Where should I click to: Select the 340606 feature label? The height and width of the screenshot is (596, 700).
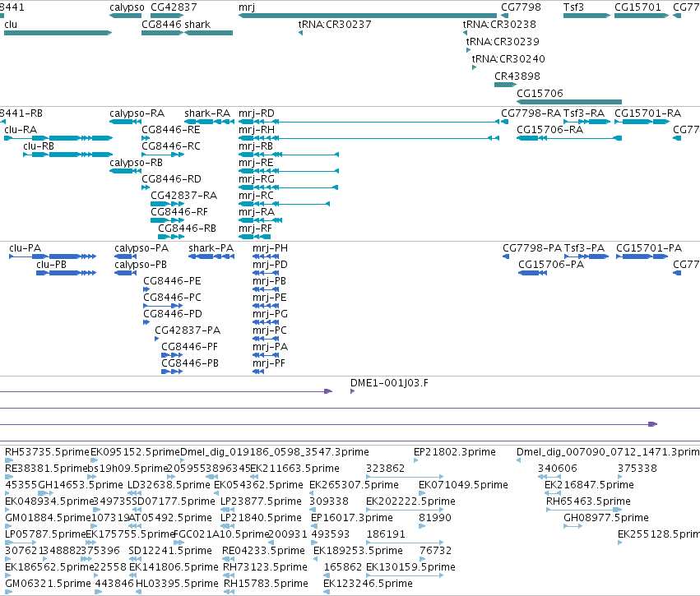coord(557,469)
